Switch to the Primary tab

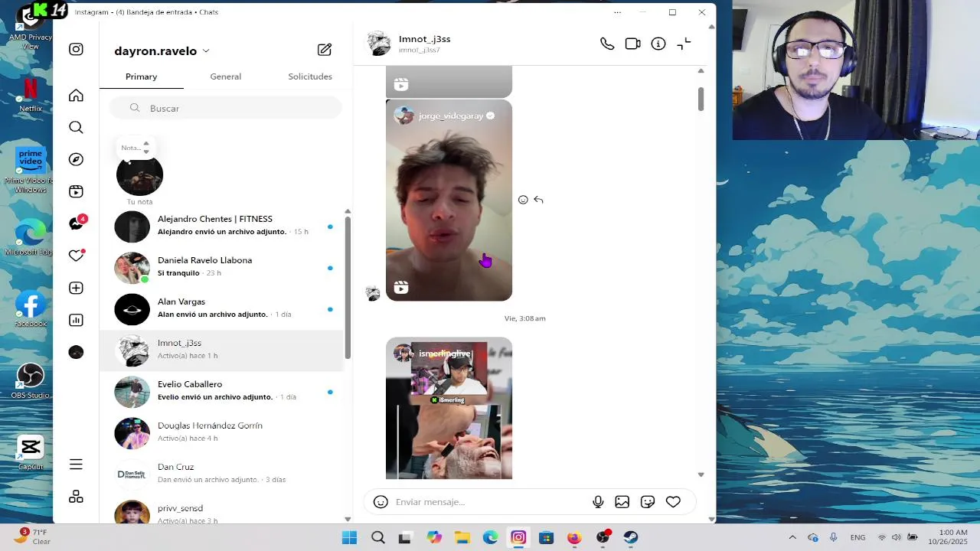pyautogui.click(x=142, y=77)
